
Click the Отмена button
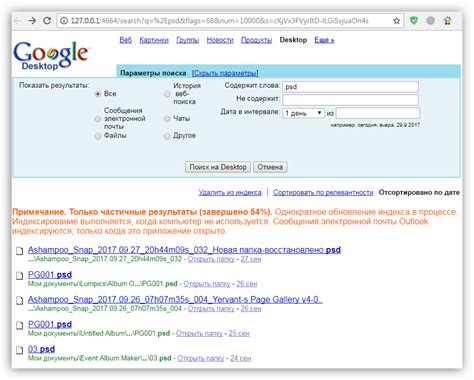[x=270, y=167]
